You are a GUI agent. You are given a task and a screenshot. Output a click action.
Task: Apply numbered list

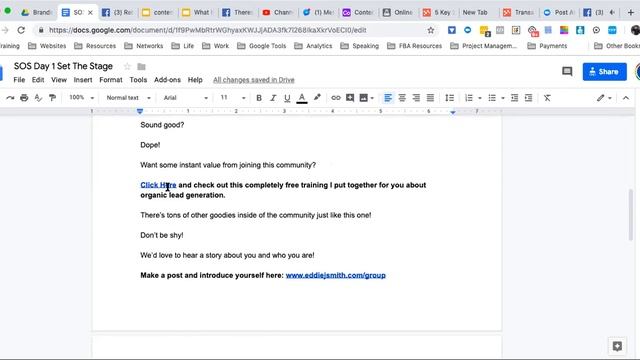coord(469,98)
